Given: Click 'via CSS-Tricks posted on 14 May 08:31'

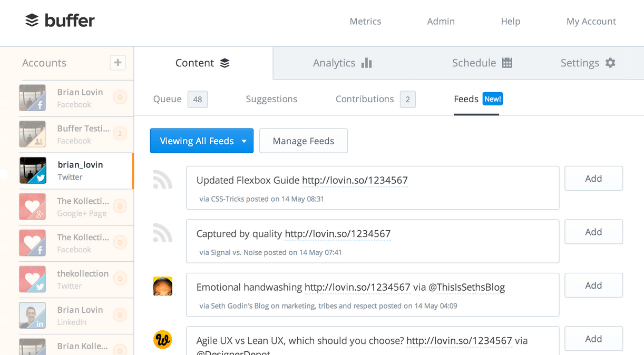Looking at the screenshot, I should tap(261, 199).
